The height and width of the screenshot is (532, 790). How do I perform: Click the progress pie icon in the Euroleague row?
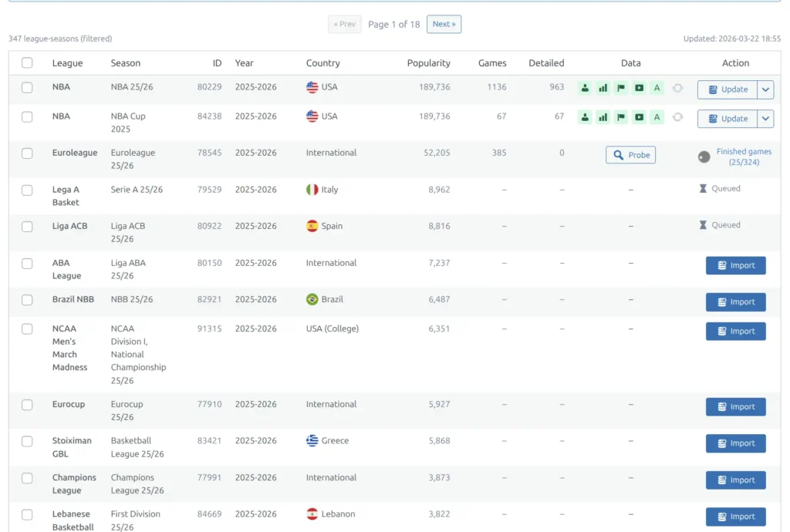[704, 157]
